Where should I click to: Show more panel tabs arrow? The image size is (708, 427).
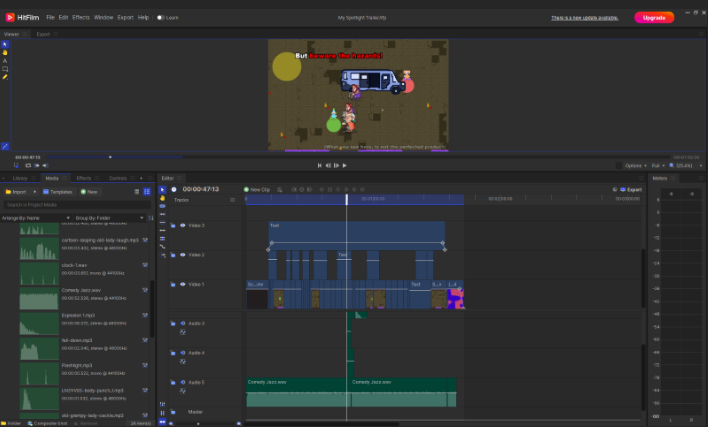141,178
